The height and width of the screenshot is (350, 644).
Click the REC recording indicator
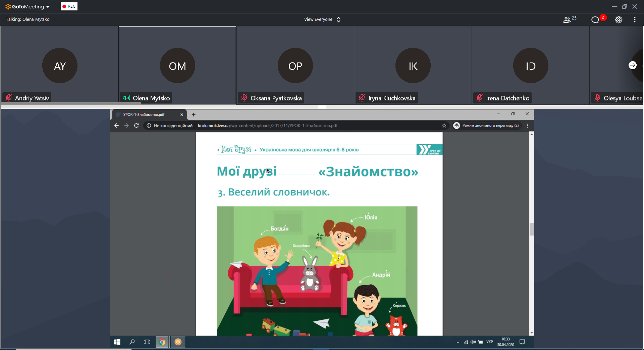pos(69,6)
